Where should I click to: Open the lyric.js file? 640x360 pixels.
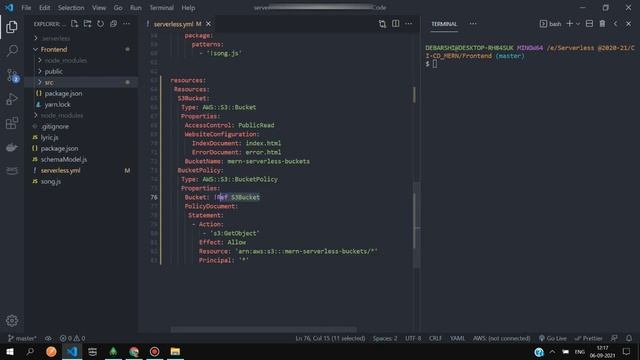(x=81, y=138)
